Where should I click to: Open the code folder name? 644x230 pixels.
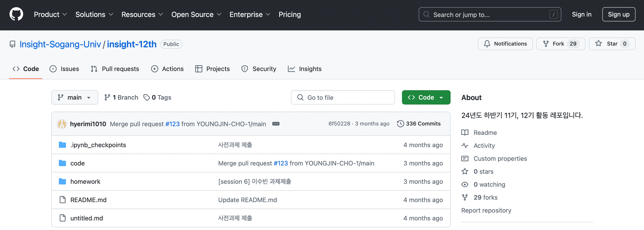(77, 163)
